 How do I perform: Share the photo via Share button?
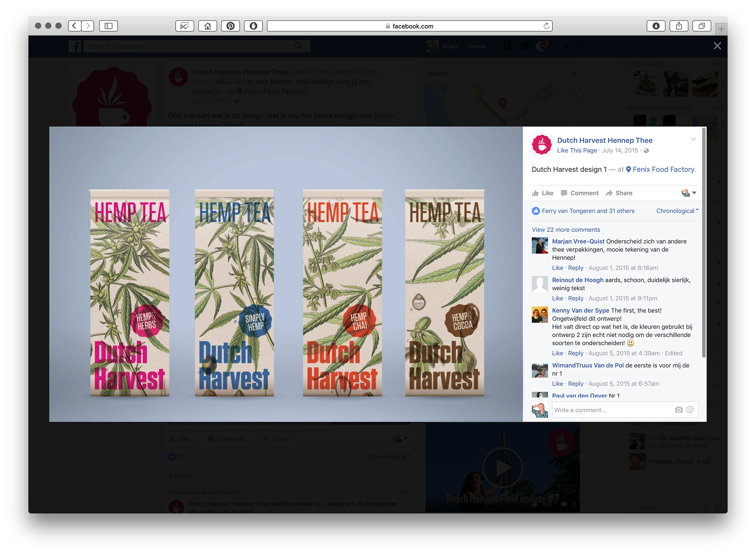tap(619, 193)
